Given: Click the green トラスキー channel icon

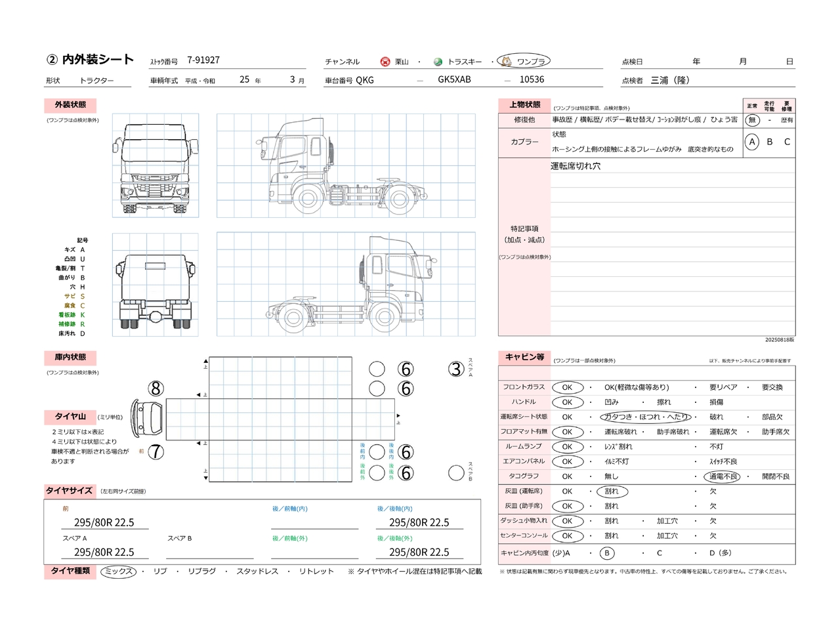Looking at the screenshot, I should 438,62.
